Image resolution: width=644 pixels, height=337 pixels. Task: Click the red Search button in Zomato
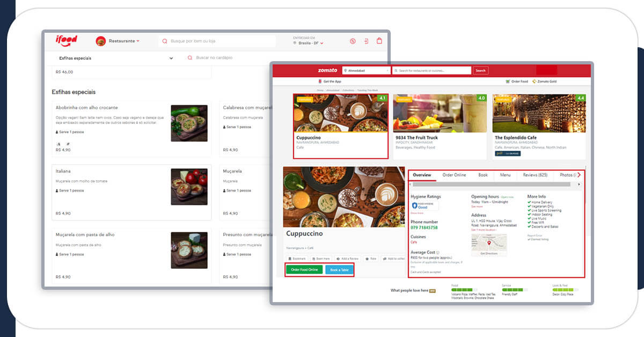click(480, 70)
